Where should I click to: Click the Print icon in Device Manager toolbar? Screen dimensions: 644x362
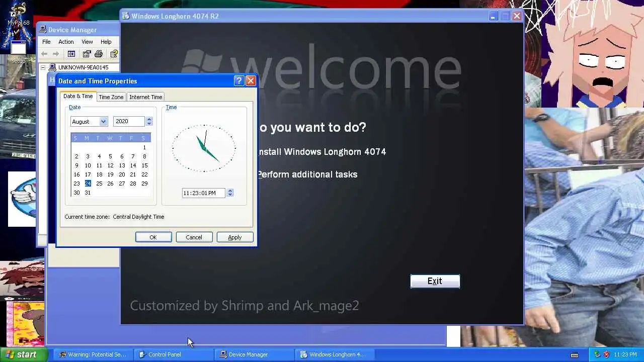99,54
